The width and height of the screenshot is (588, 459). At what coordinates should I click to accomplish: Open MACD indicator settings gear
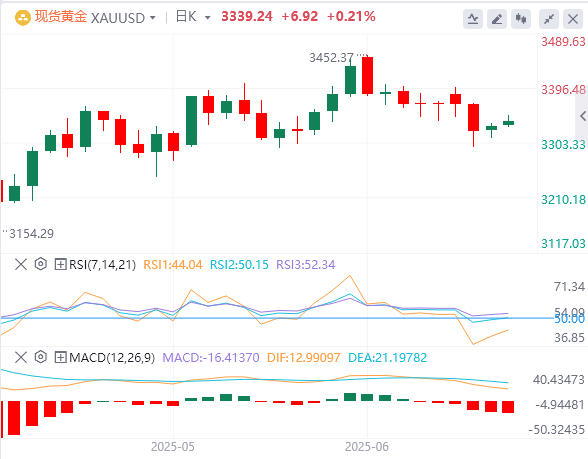(40, 357)
